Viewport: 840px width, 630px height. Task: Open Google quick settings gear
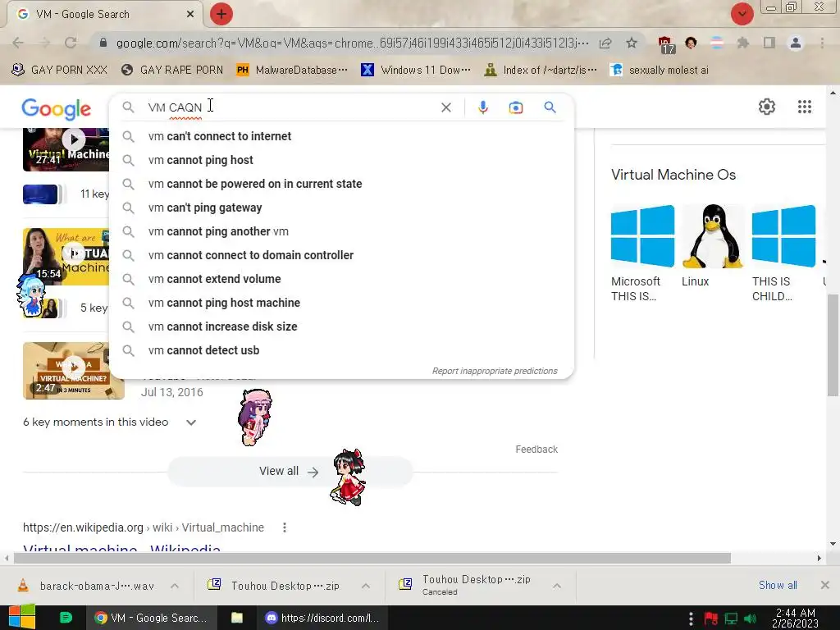pos(767,107)
